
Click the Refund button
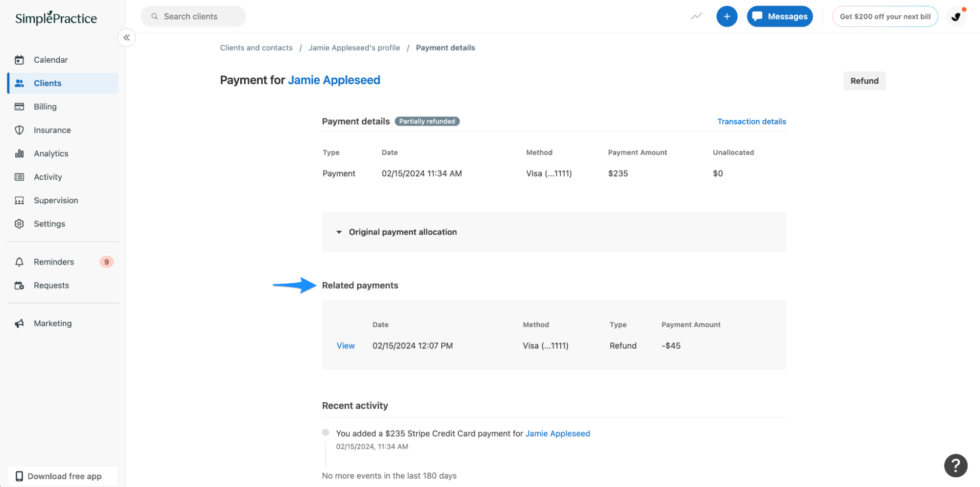coord(864,81)
